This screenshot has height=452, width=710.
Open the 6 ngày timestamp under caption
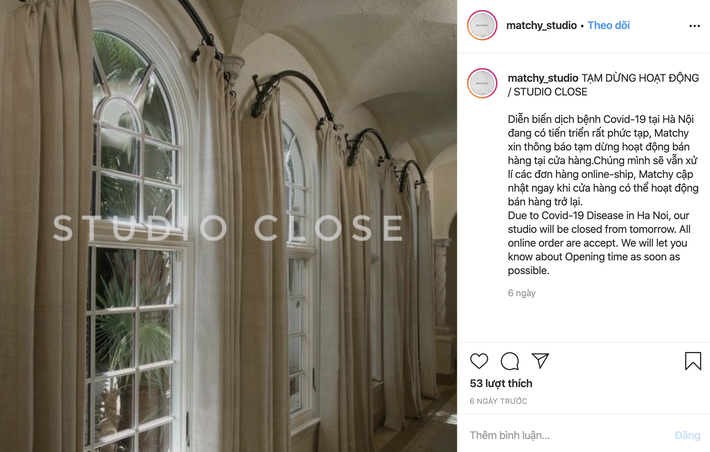click(x=522, y=293)
